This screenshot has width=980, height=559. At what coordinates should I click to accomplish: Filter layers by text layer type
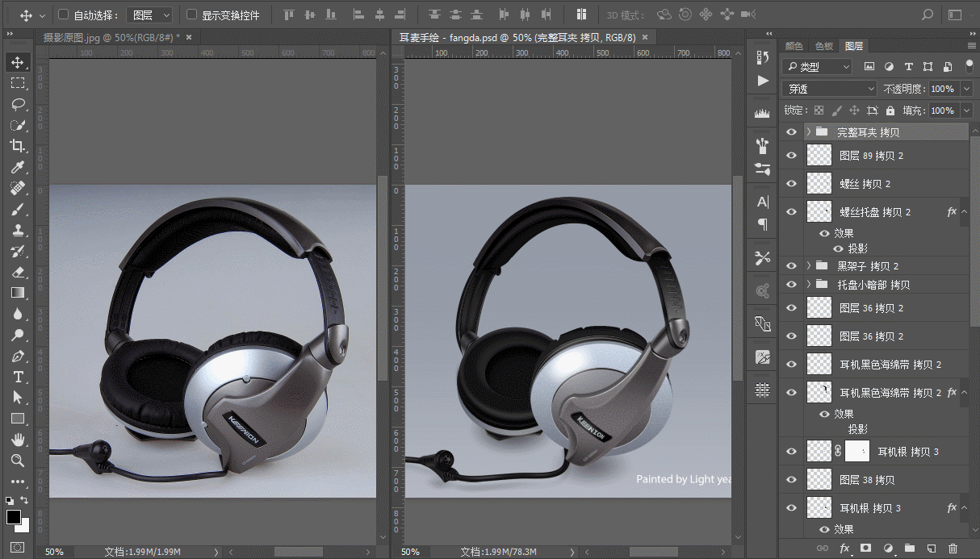coord(908,67)
